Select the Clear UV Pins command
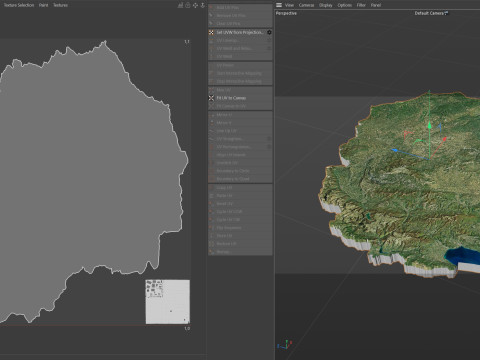480x360 pixels. [x=240, y=24]
